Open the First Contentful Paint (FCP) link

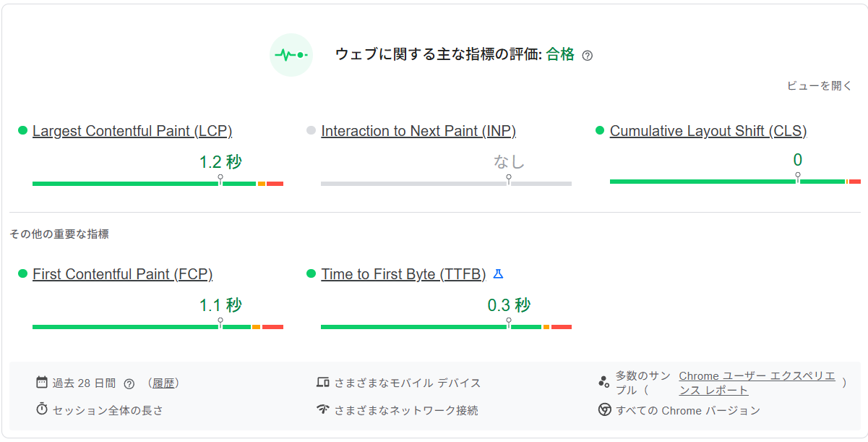pos(121,274)
